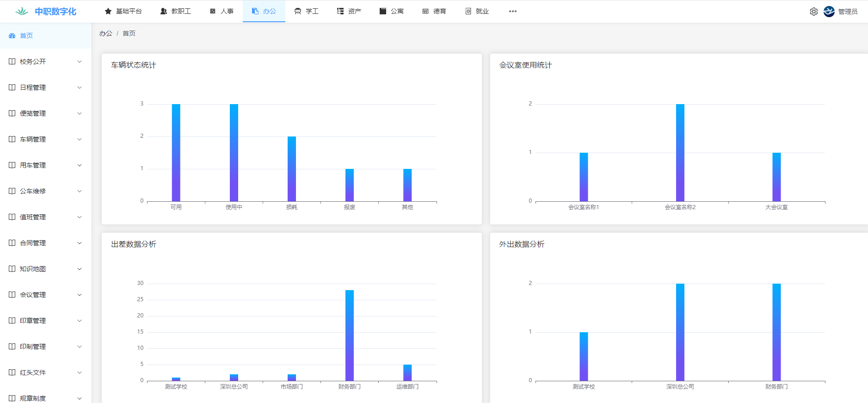
Task: Expand the 会议管理 chevron
Action: coord(80,295)
